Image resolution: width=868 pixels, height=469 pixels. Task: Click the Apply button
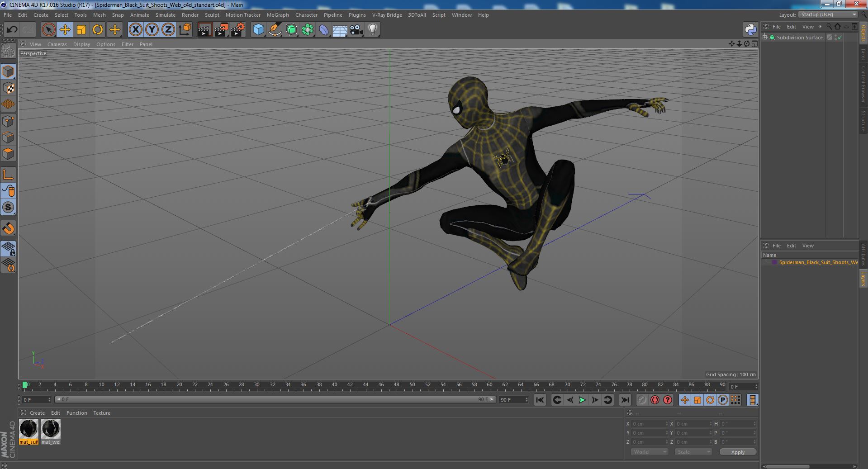pyautogui.click(x=738, y=452)
